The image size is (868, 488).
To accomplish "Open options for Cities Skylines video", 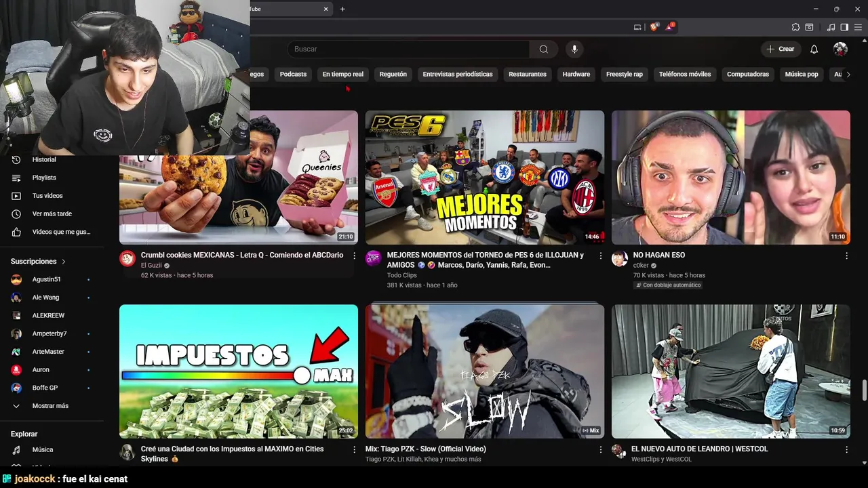I will coord(354,449).
